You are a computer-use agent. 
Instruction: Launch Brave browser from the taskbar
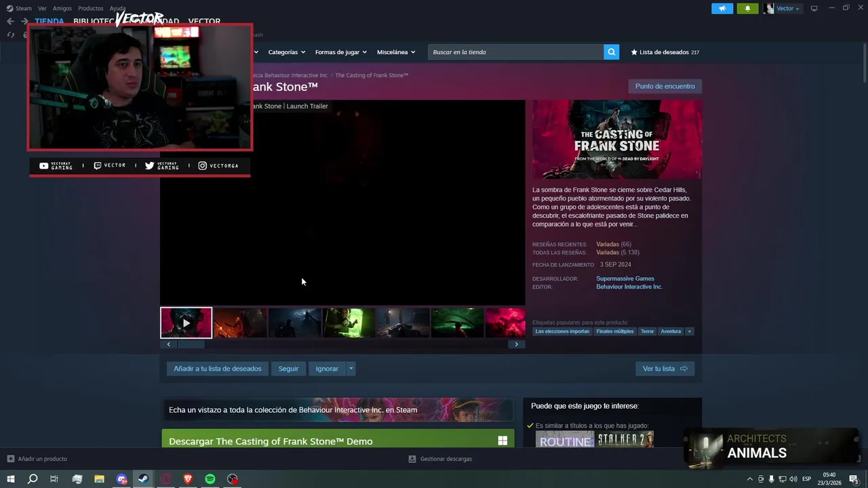point(188,479)
